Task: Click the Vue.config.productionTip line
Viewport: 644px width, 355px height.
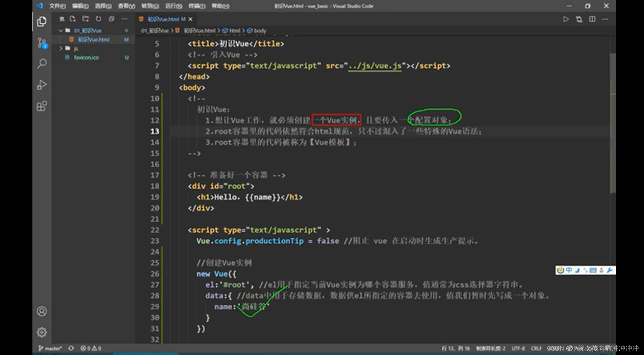Action: (x=337, y=241)
